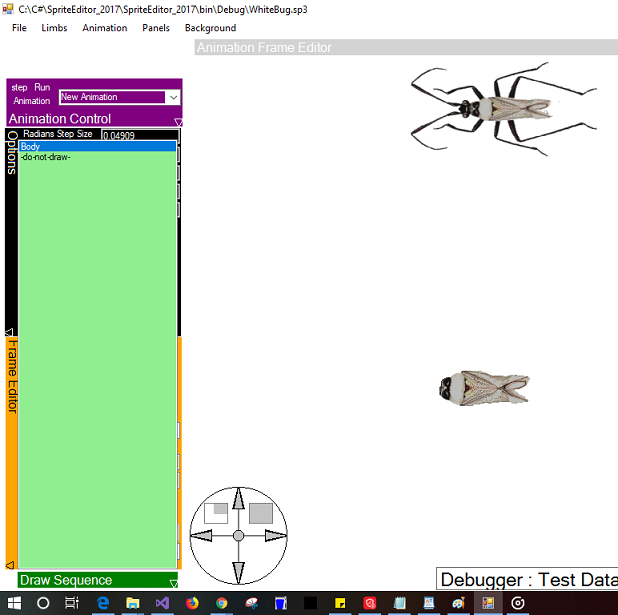Click the Sprite Editor window title icon
This screenshot has height=615, width=618.
[x=7, y=9]
